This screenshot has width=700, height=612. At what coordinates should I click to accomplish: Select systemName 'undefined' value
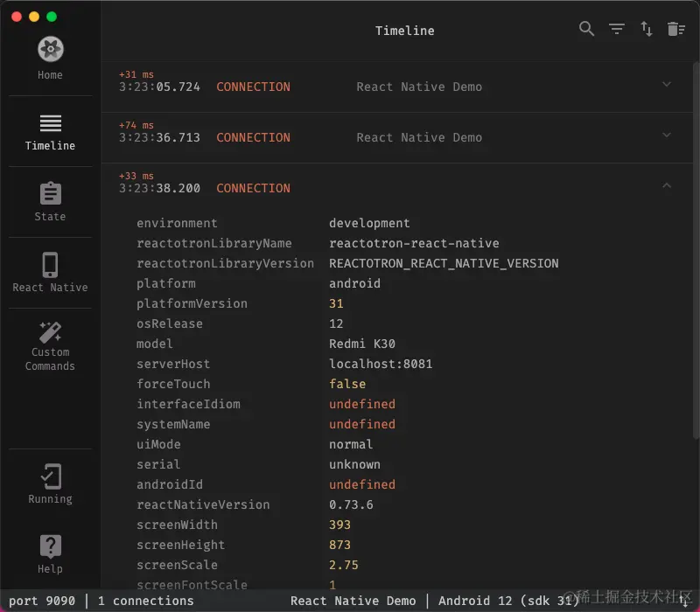pos(362,424)
